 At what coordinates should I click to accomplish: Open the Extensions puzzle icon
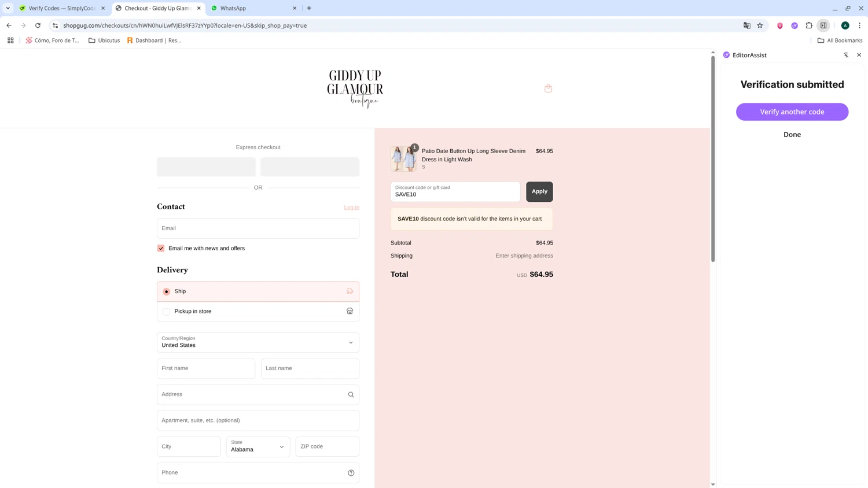pyautogui.click(x=809, y=25)
